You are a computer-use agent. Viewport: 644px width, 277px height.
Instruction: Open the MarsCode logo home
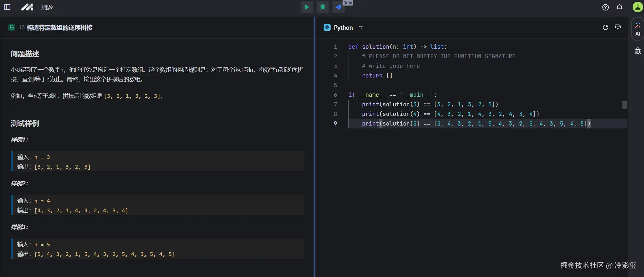tap(27, 7)
